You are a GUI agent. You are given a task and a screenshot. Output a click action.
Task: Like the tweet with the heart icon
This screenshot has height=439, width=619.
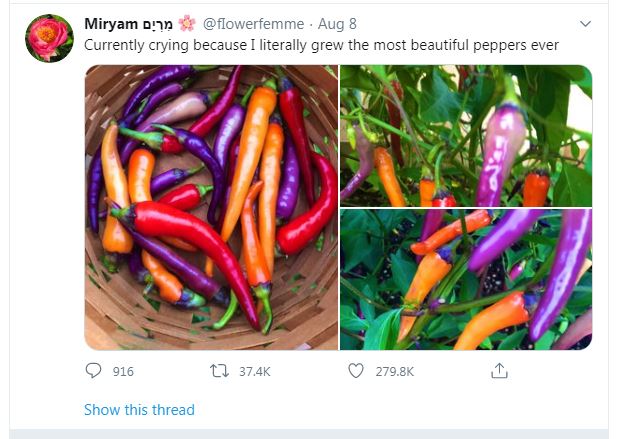tap(355, 371)
